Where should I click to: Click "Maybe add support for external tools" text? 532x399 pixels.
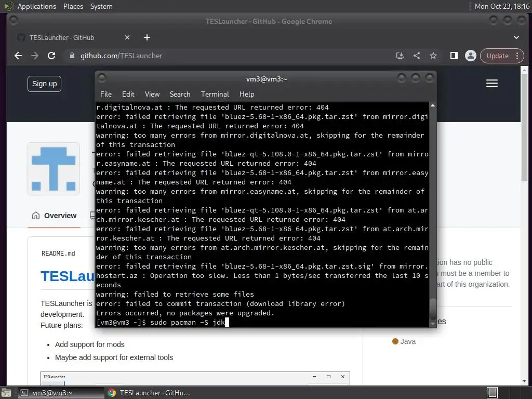pyautogui.click(x=114, y=357)
